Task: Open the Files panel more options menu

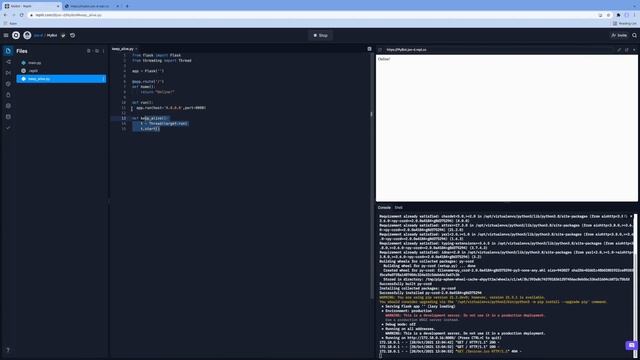Action: pos(103,51)
